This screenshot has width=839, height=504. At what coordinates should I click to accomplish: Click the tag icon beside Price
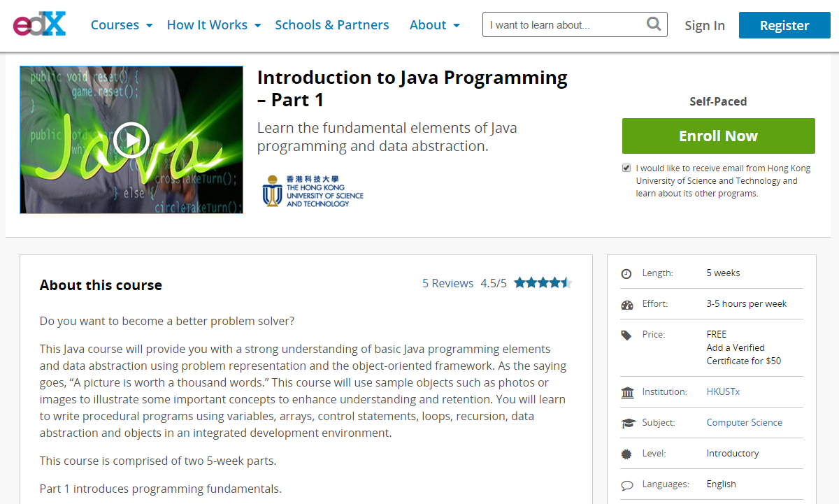pyautogui.click(x=626, y=335)
